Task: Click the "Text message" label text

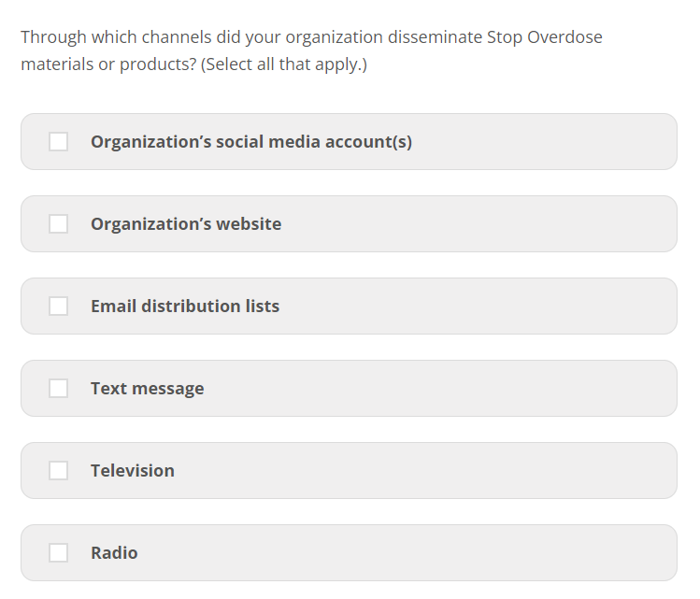Action: point(147,389)
